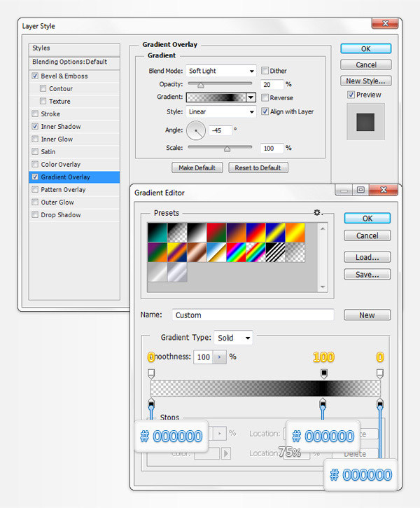Select Inner Shadow in styles list
Viewport: 420px width, 508px height.
pos(61,127)
